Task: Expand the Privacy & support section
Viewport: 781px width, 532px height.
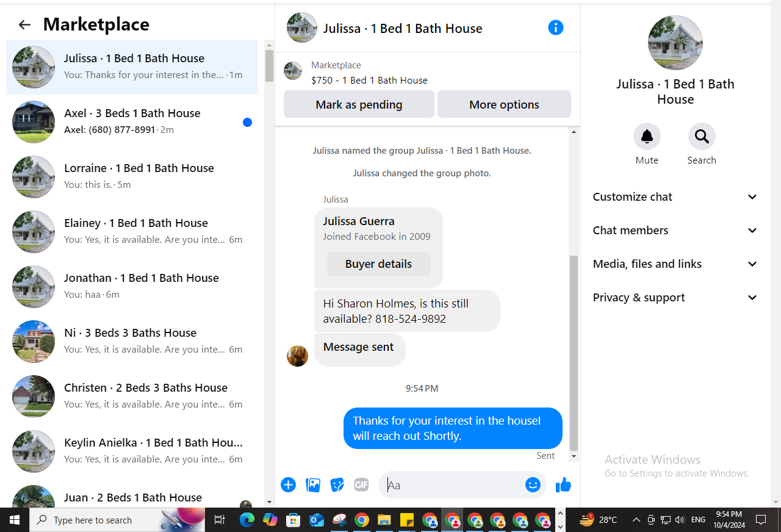Action: tap(675, 297)
